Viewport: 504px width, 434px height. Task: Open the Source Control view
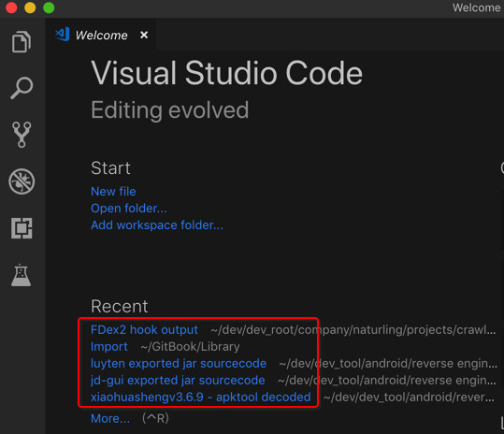22,135
